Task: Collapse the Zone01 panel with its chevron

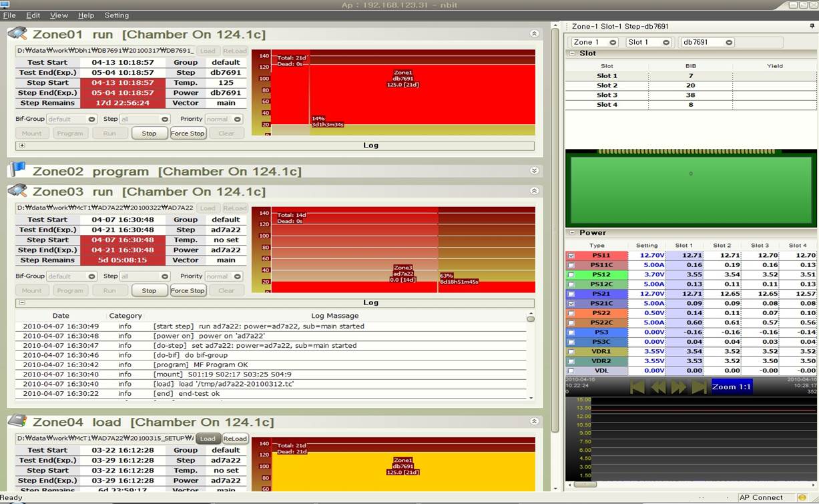Action: 533,33
